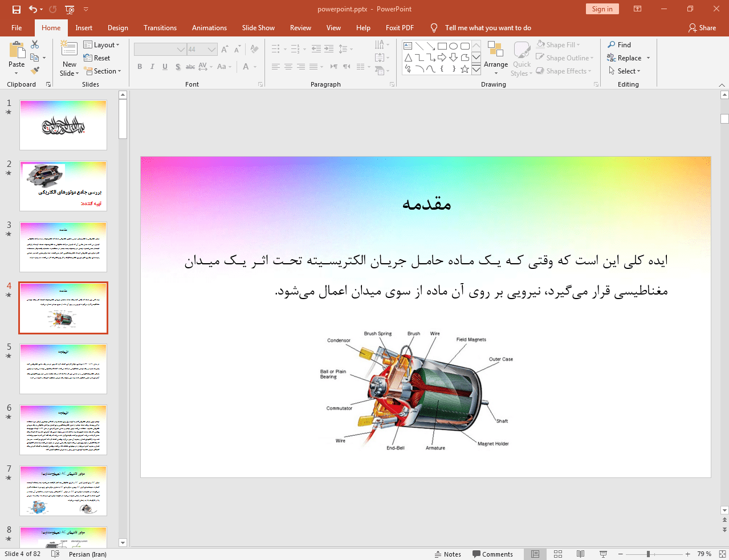Toggle the Comments pane
This screenshot has height=560, width=729.
click(x=492, y=554)
